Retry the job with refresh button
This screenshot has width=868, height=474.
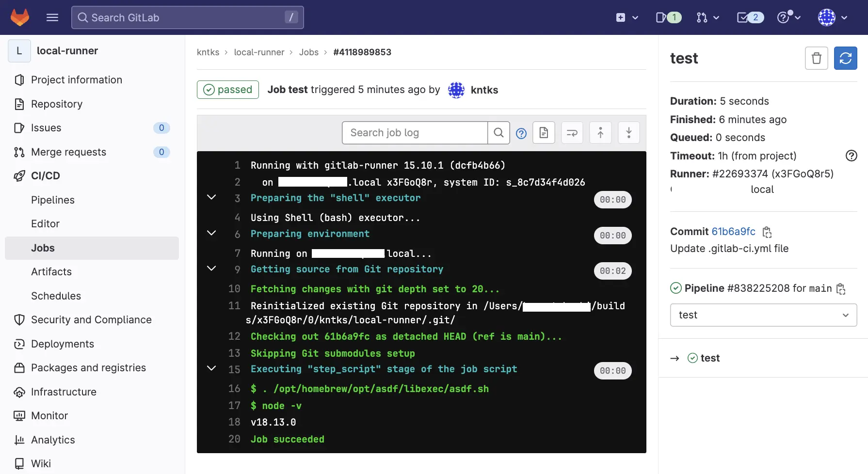coord(845,58)
